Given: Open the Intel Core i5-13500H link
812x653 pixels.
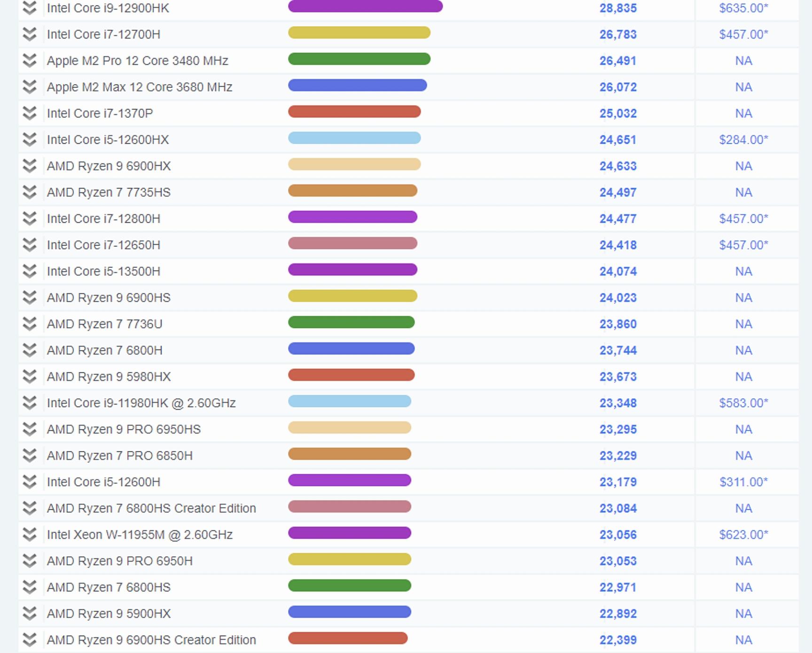Looking at the screenshot, I should point(103,271).
